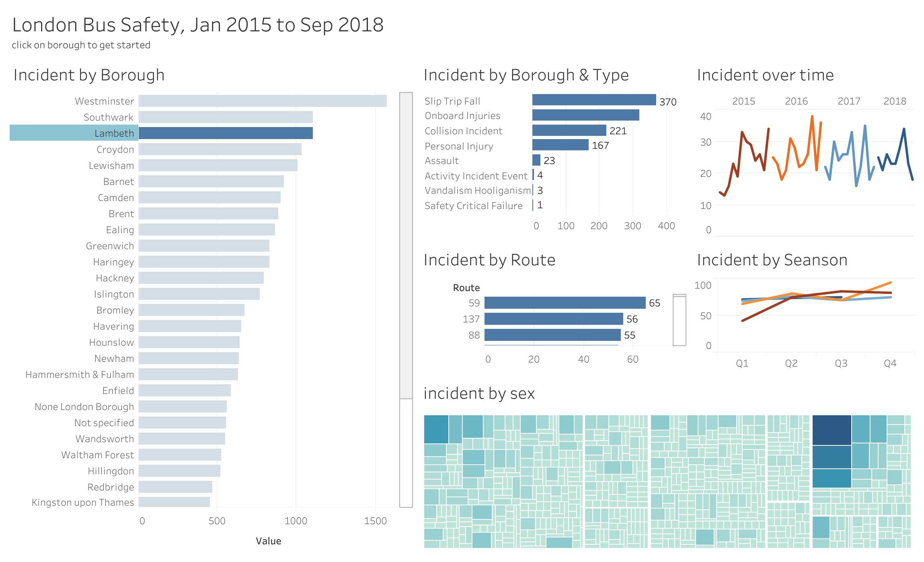Select Havering borough label

pos(114,326)
